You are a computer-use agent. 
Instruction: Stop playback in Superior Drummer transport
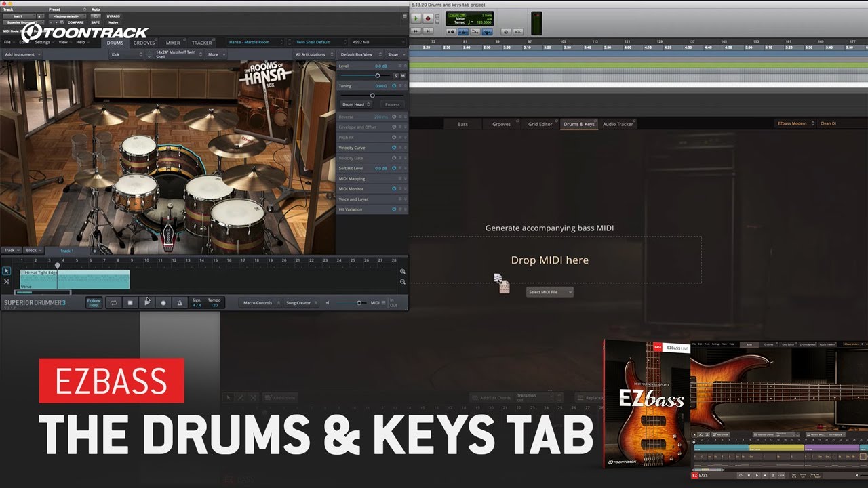[x=130, y=303]
